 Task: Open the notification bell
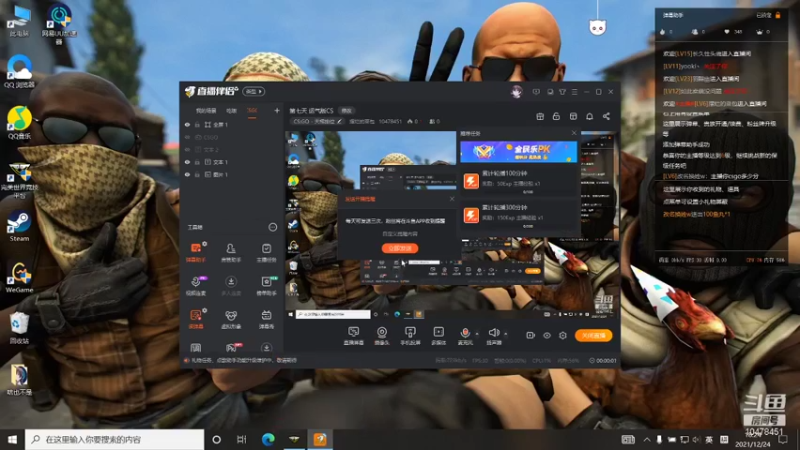coord(589,116)
